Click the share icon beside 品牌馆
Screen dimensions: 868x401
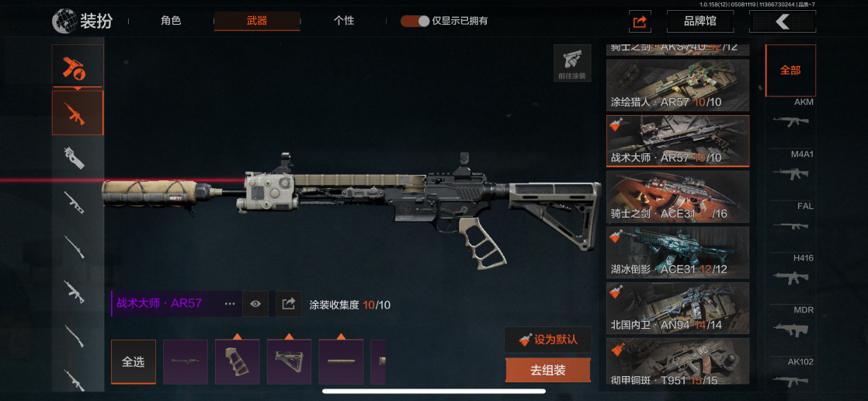640,22
